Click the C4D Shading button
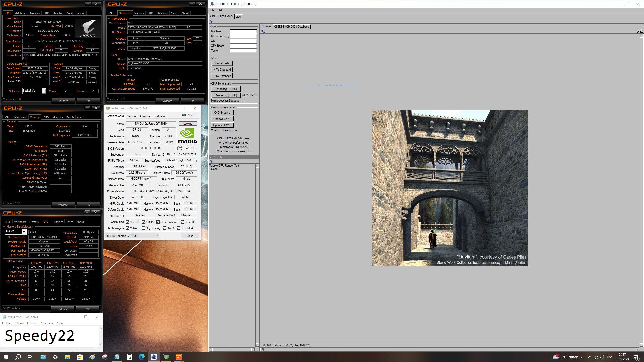 click(x=222, y=113)
